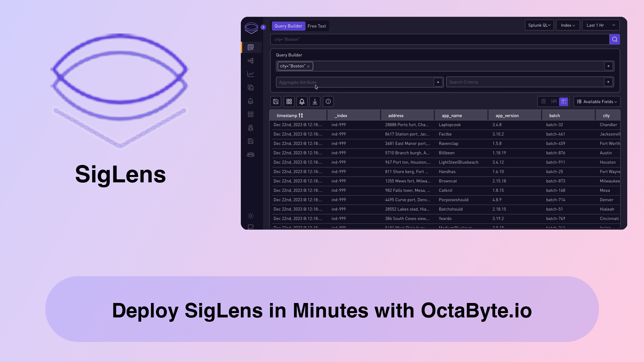
Task: Expand the Index dropdown selector
Action: (x=568, y=25)
